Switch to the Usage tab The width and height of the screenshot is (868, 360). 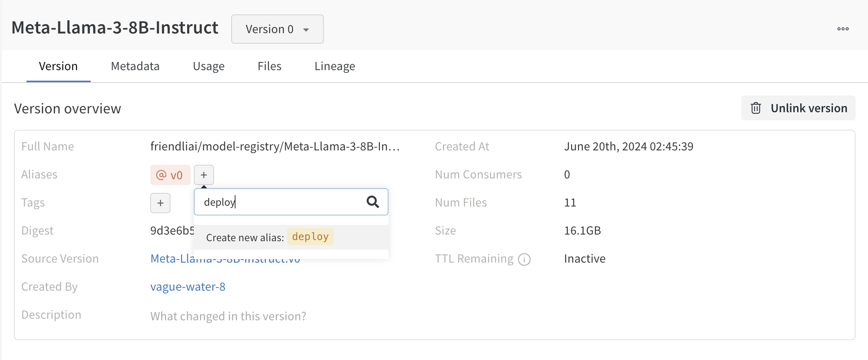209,66
